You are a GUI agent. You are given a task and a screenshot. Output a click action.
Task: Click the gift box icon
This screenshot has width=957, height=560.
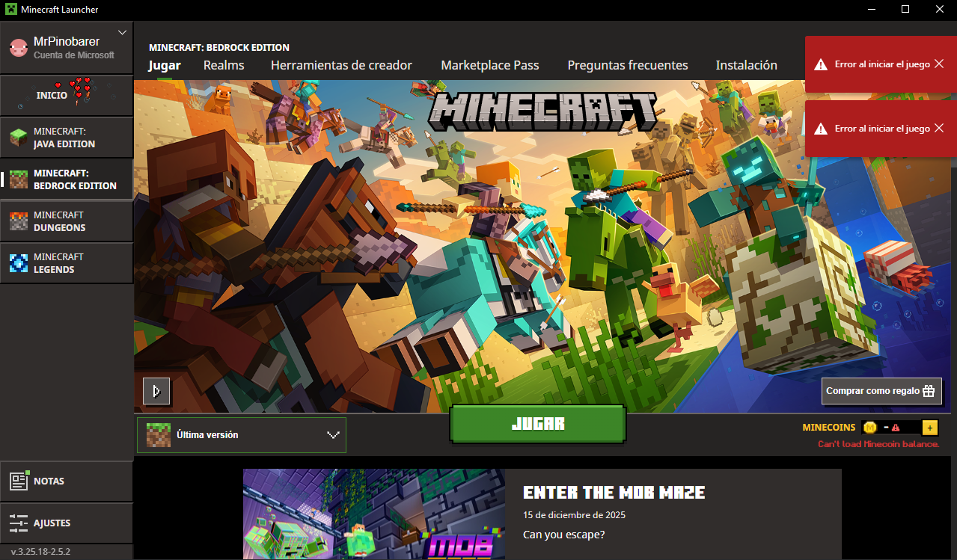929,391
